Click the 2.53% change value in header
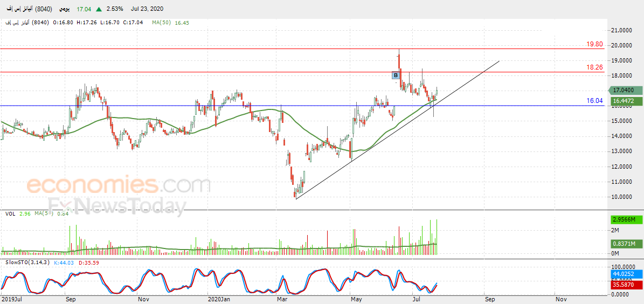Screen dimensions: 644x304 (x=114, y=9)
